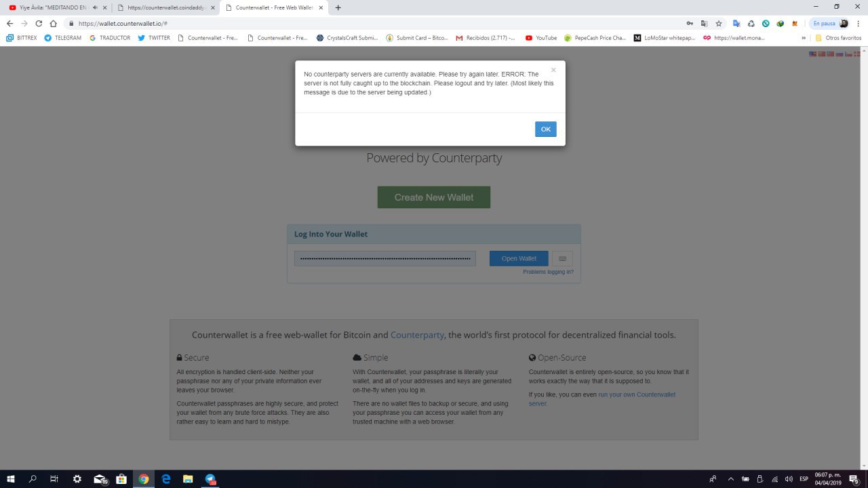Viewport: 868px width, 488px height.
Task: Open Microsoft Edge from the taskbar
Action: tap(166, 479)
